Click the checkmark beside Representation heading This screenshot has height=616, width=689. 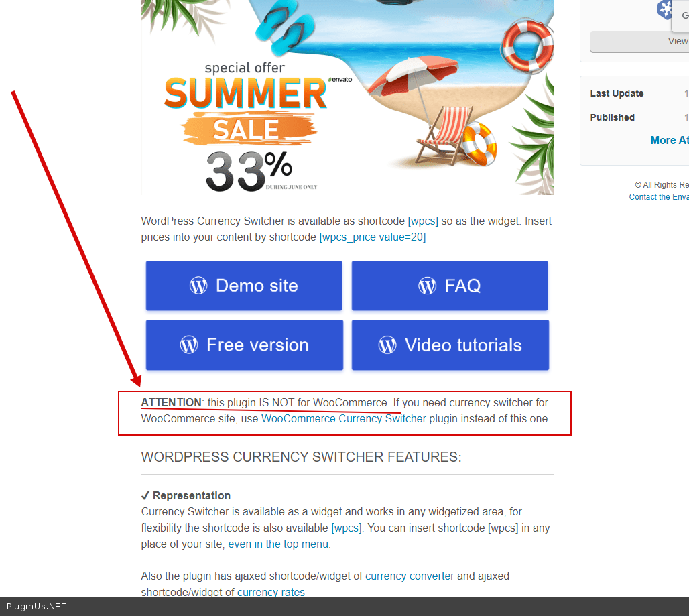coord(145,496)
